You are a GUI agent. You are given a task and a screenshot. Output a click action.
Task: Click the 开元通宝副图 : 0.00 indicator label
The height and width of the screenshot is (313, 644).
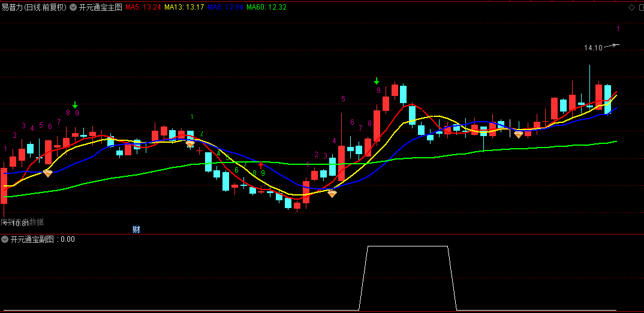43,239
